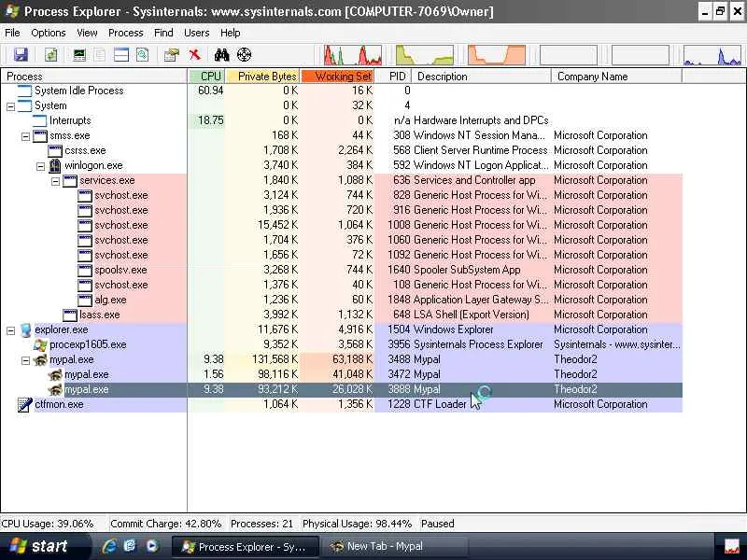Select the mypal.exe row with PID 3472
747x560 pixels.
point(342,375)
